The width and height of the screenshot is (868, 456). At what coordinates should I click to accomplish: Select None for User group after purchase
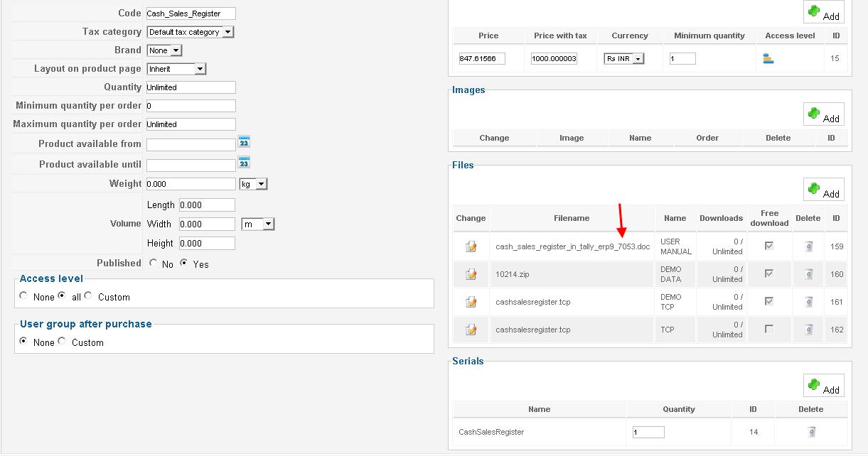coord(24,341)
